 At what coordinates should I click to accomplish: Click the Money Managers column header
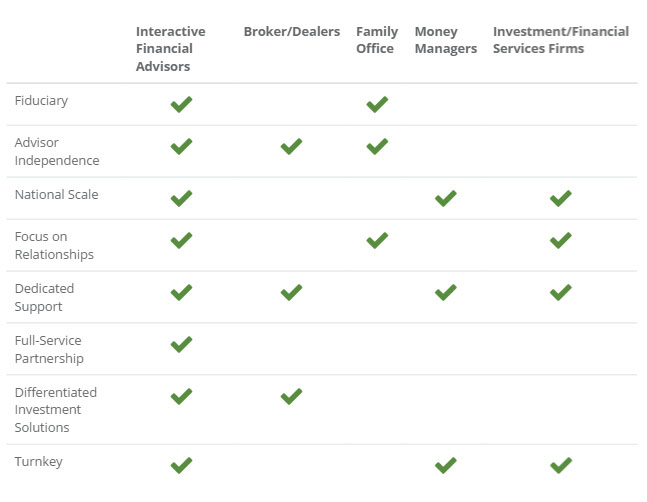click(x=445, y=40)
